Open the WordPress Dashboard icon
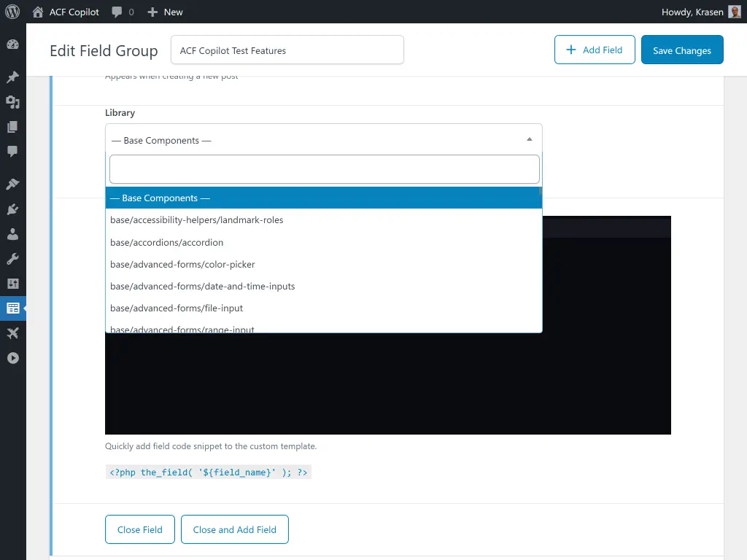This screenshot has width=747, height=560. coord(13,44)
